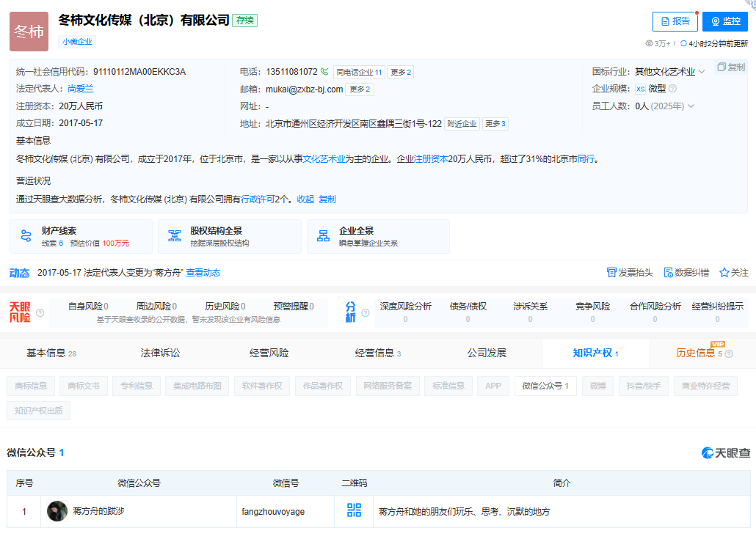Select 周边风险 0 item
This screenshot has width=756, height=539.
click(x=156, y=307)
